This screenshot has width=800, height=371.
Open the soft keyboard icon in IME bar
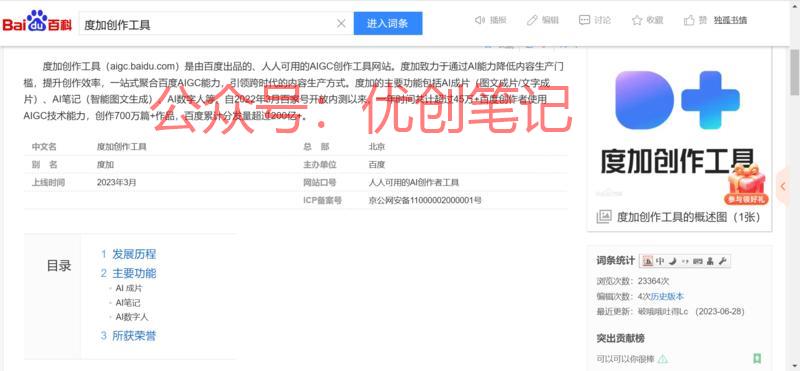tap(697, 261)
